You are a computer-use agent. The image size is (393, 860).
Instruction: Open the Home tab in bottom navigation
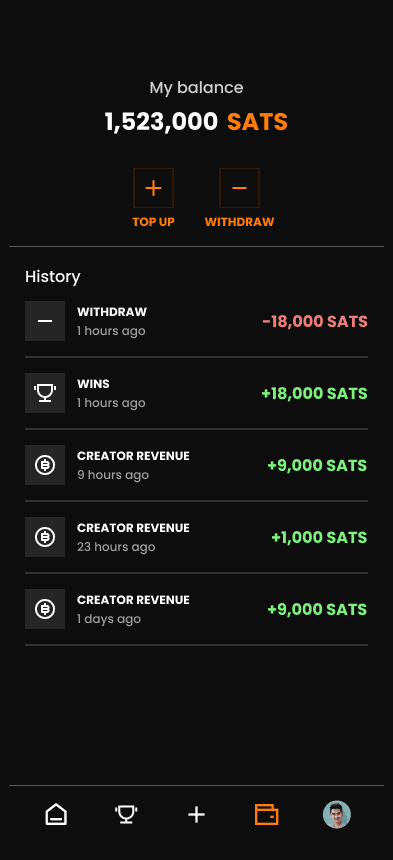pos(56,814)
